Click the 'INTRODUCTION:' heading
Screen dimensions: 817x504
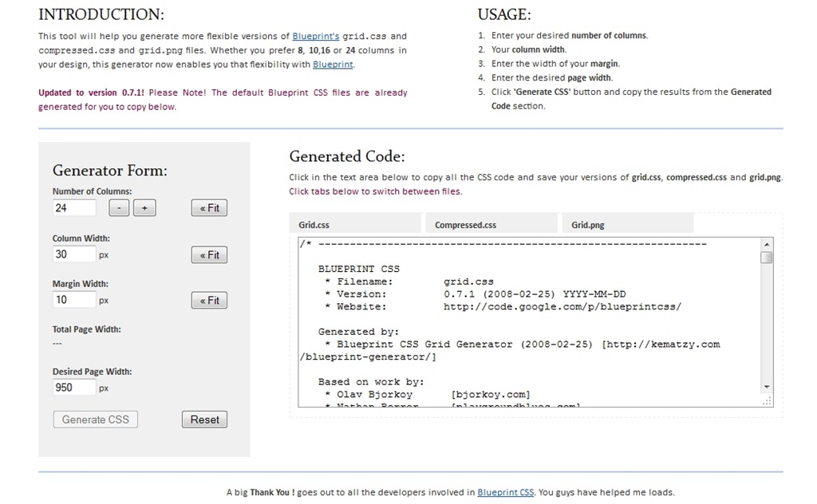pos(101,14)
